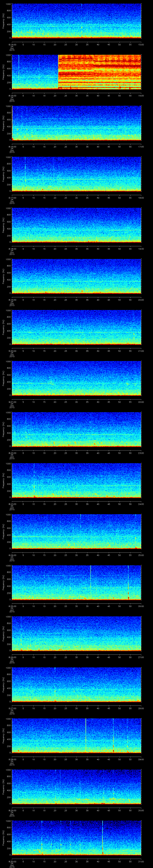Click the 26:00 end time label
This screenshot has width=153, height=868.
141,606
